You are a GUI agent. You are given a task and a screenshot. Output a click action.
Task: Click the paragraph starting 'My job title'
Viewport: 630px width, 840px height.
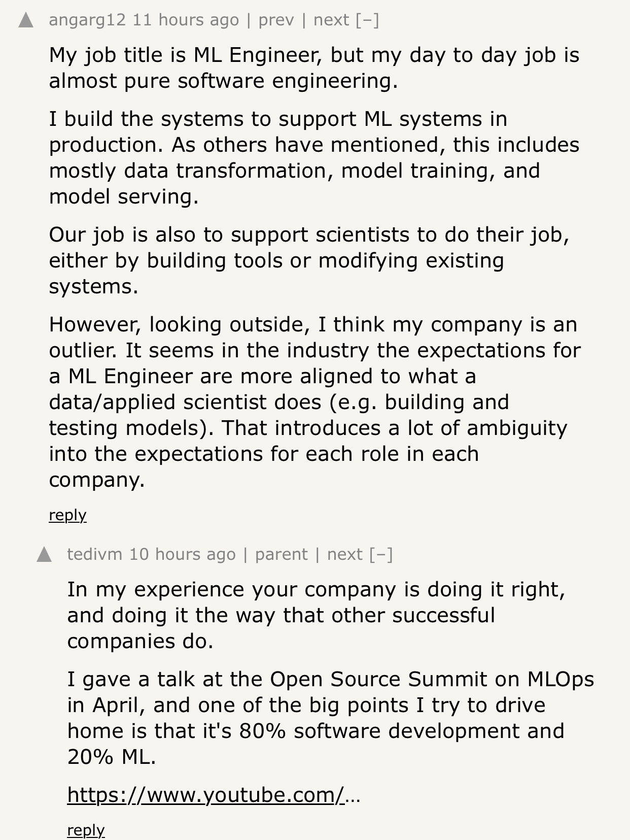[313, 68]
